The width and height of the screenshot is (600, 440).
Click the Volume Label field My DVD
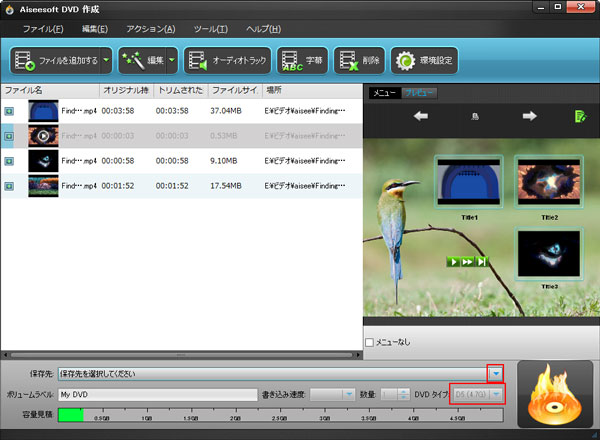point(158,394)
